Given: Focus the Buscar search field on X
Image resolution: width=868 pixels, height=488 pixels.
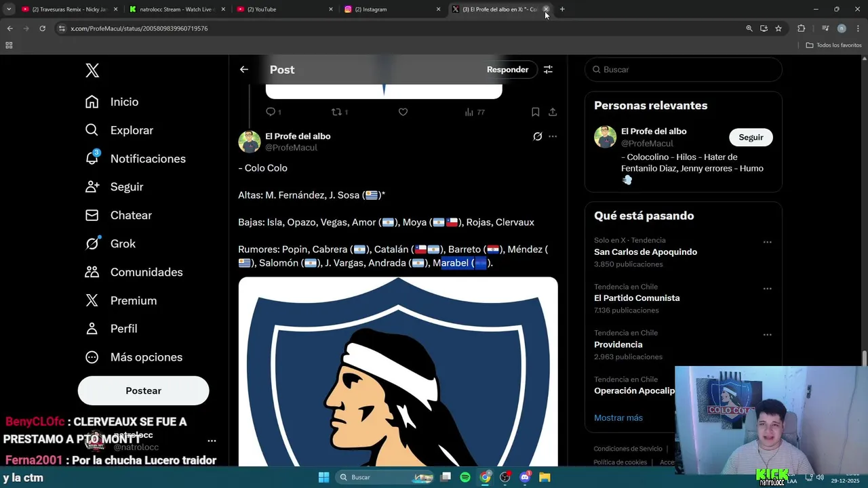Looking at the screenshot, I should [684, 69].
